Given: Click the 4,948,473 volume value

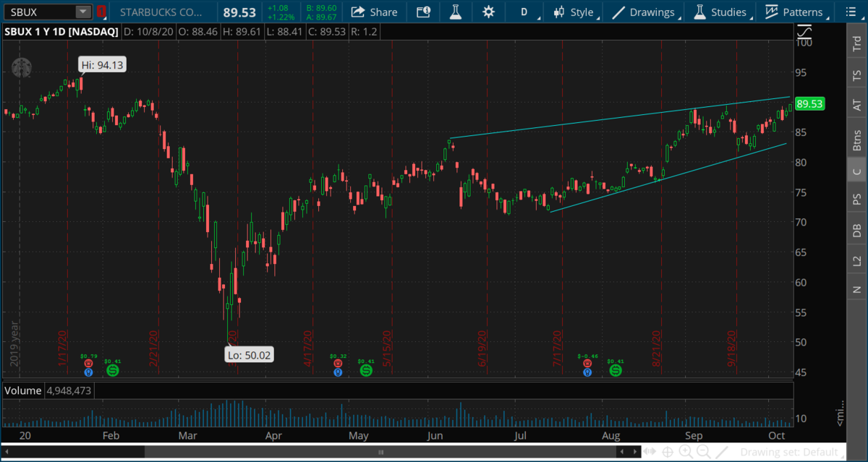Looking at the screenshot, I should point(69,390).
